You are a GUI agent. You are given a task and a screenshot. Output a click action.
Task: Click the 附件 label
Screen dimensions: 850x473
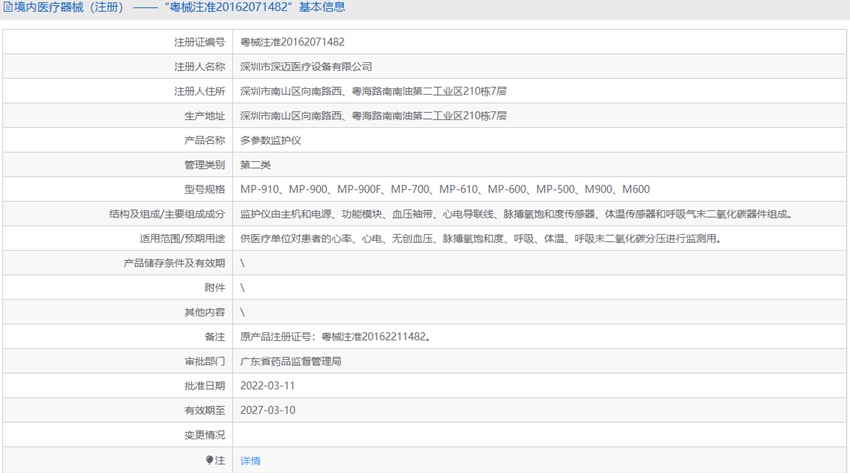click(x=215, y=288)
